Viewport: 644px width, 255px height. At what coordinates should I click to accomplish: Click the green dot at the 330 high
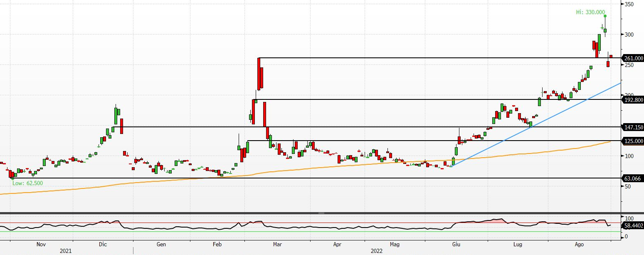click(x=605, y=16)
